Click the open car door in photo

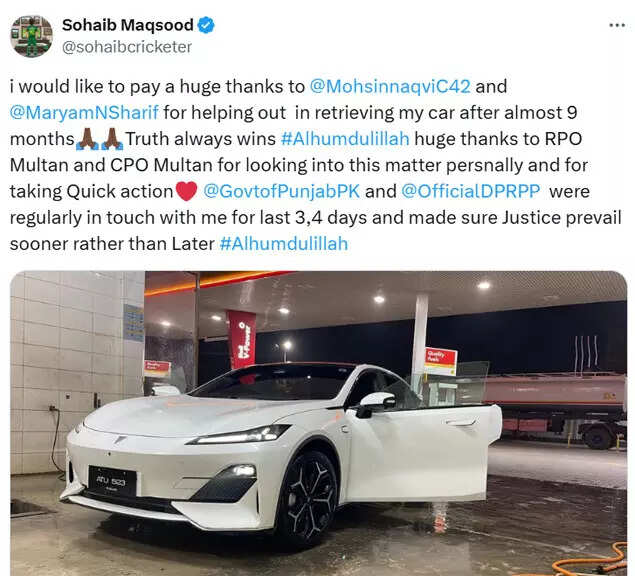point(423,454)
